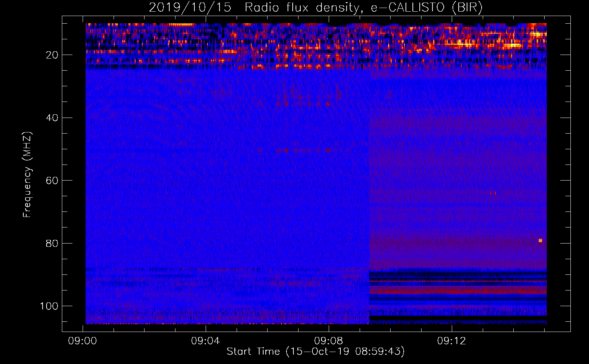Click the '20' frequency tick label
This screenshot has width=589, height=364.
(x=52, y=55)
